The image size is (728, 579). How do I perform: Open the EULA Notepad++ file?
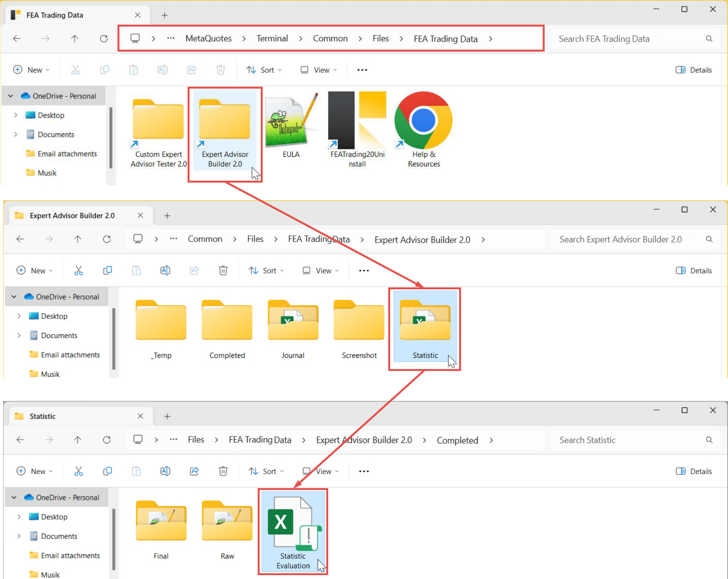291,125
